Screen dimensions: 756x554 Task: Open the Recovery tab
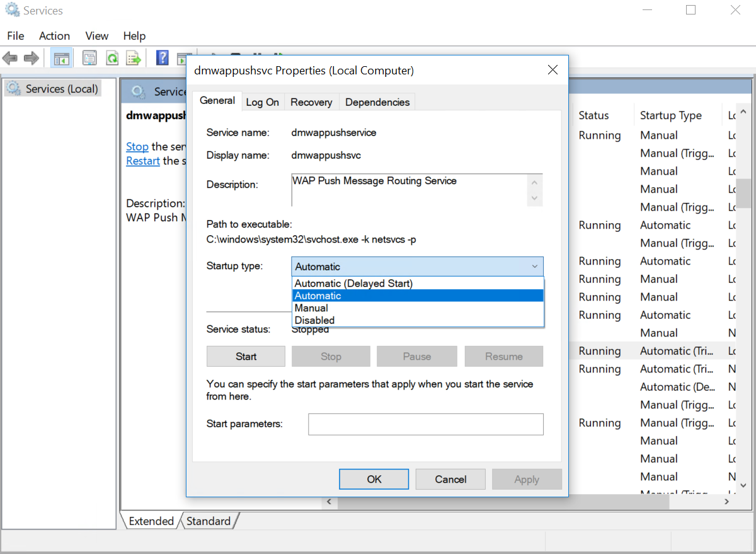tap(311, 102)
